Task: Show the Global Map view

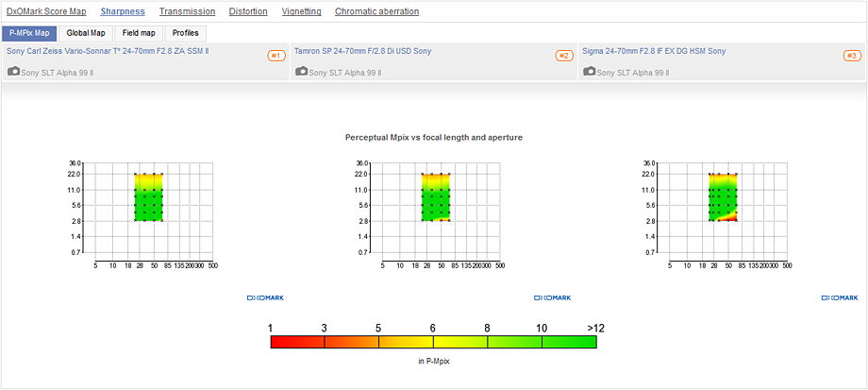Action: point(86,33)
